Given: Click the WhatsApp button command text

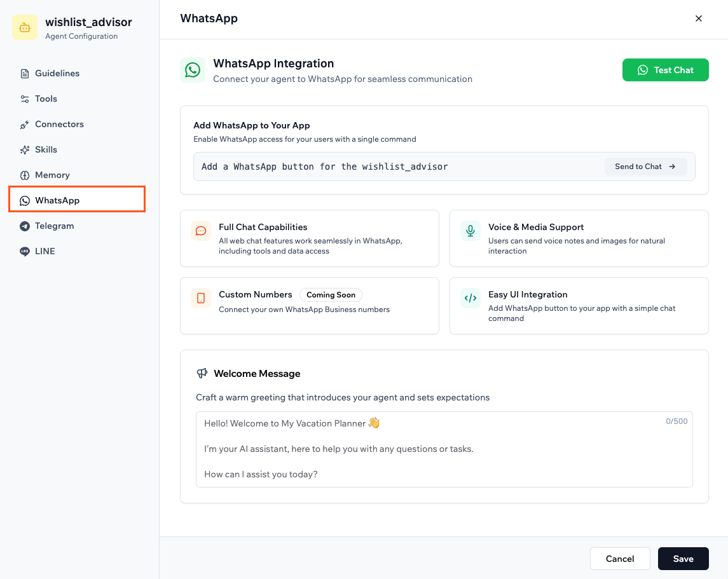Looking at the screenshot, I should click(x=324, y=167).
